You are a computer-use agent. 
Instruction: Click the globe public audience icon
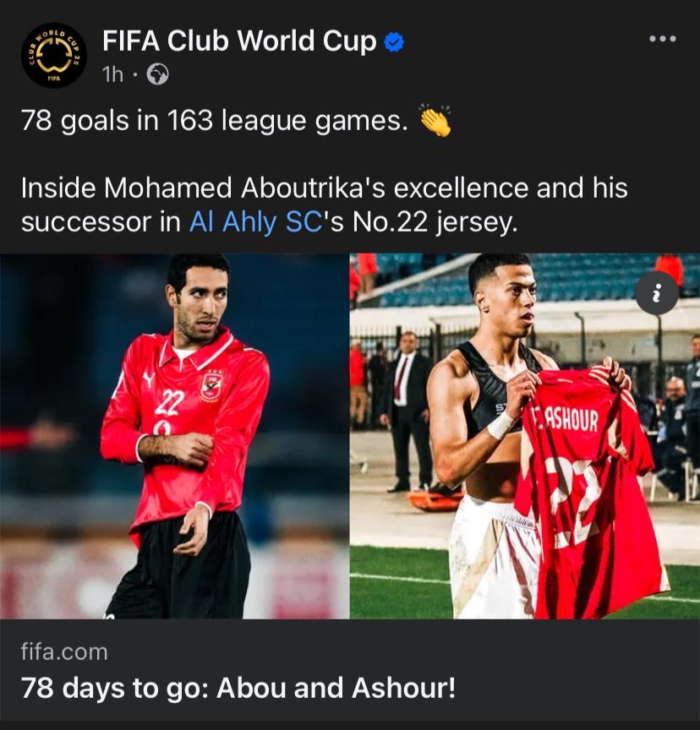click(x=158, y=74)
